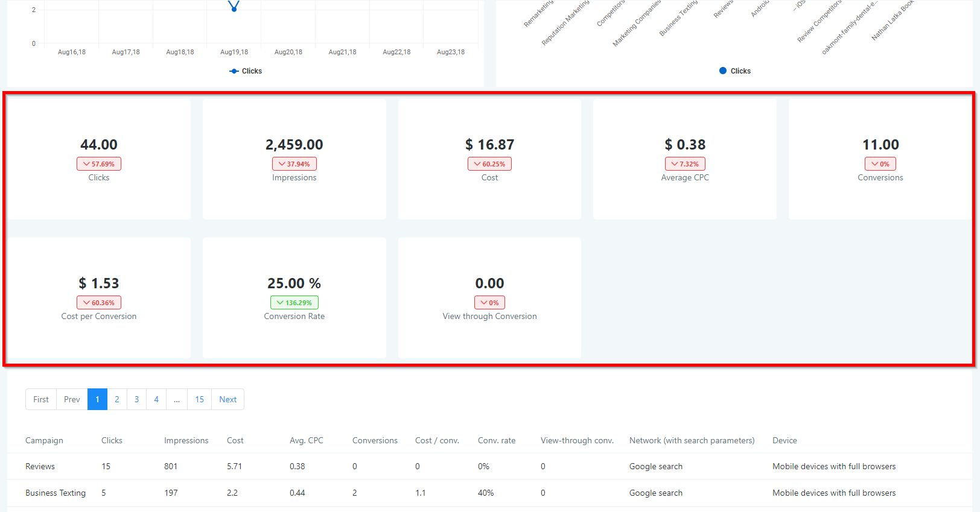Click the Cost per Conversion 60.36% badge
This screenshot has width=980, height=512.
pos(99,303)
